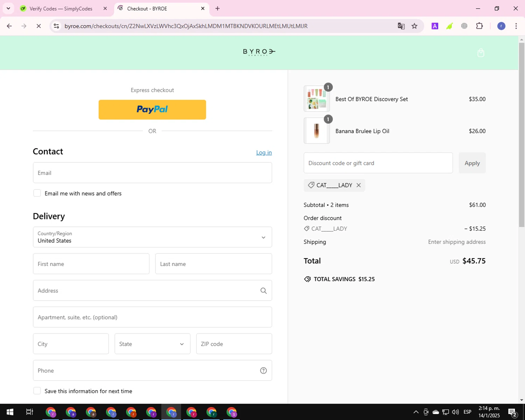This screenshot has height=420, width=525.
Task: Stop loading the page
Action: (38, 26)
